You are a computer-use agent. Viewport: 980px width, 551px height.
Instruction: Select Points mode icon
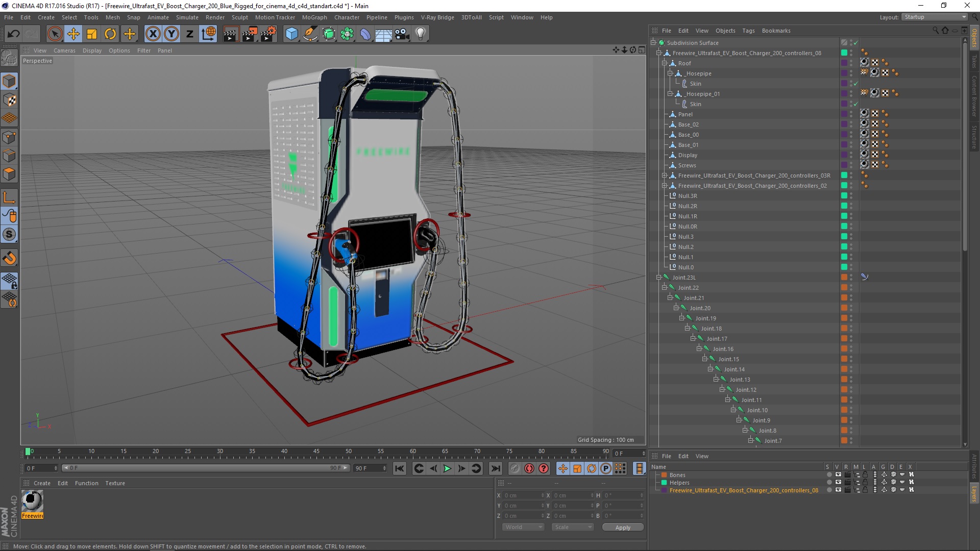pyautogui.click(x=9, y=137)
